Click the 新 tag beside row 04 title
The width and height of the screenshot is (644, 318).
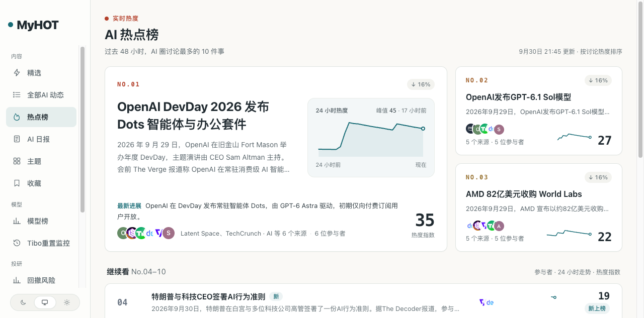[276, 297]
